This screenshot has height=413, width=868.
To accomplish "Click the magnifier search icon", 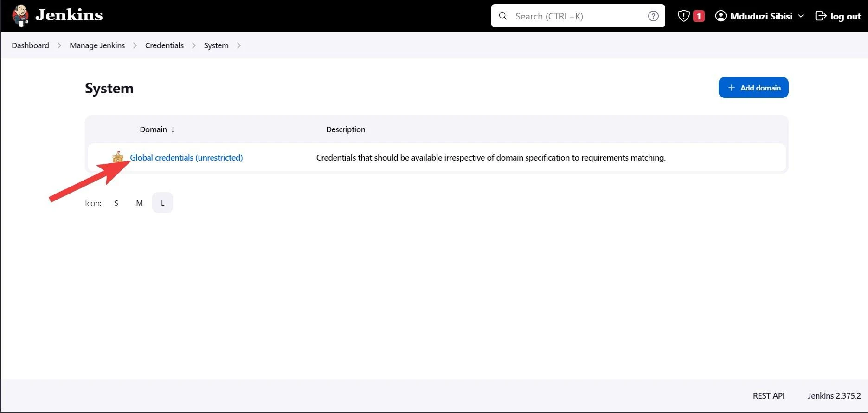I will [x=503, y=16].
